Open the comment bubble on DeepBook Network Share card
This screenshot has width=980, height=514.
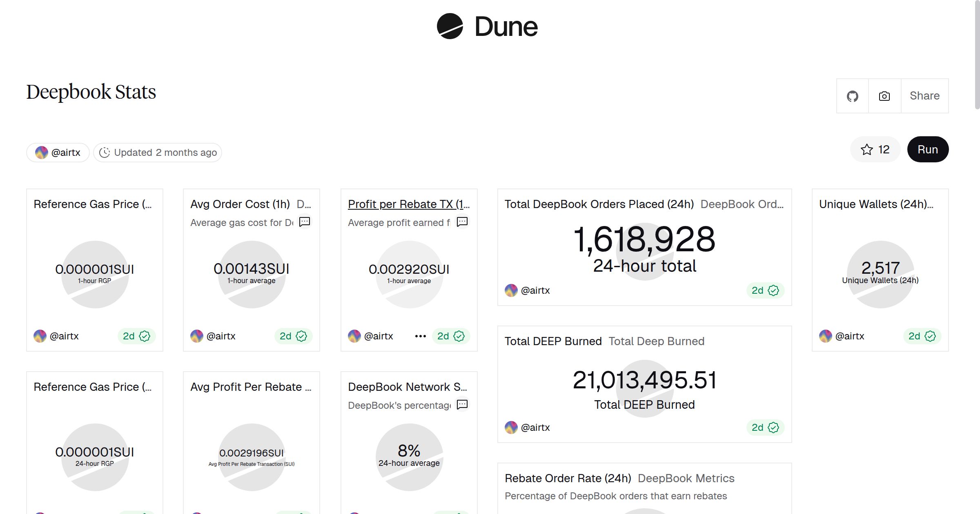pos(462,405)
